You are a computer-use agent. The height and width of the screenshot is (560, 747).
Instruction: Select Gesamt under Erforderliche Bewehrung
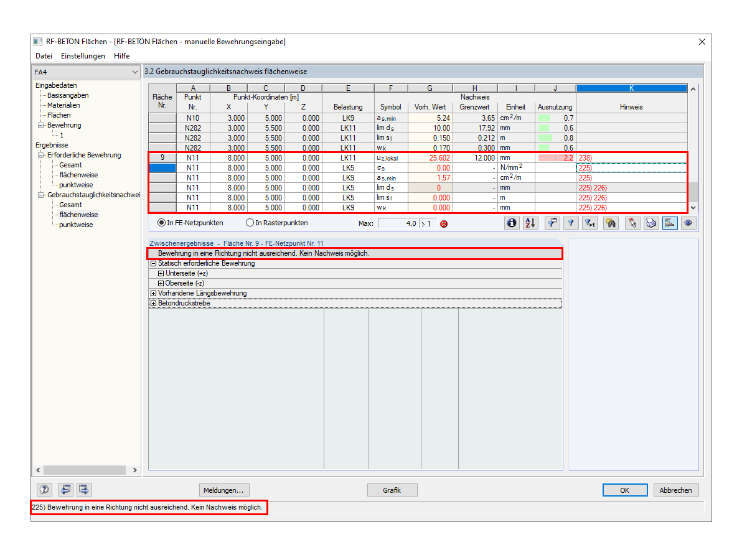[70, 165]
